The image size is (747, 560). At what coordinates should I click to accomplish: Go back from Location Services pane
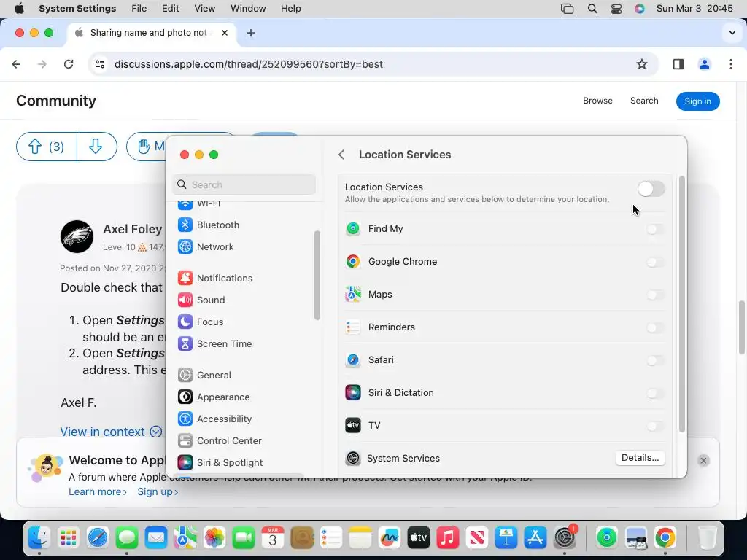pyautogui.click(x=341, y=155)
